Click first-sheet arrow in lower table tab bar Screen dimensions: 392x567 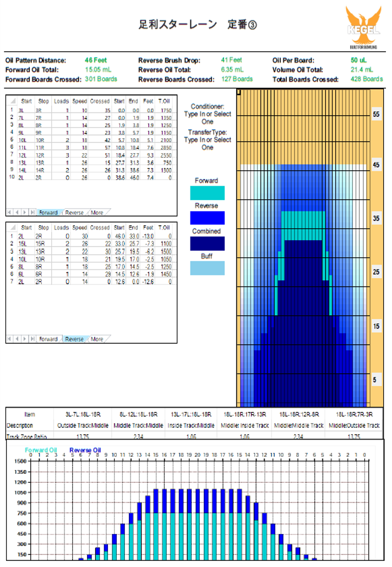(10, 339)
